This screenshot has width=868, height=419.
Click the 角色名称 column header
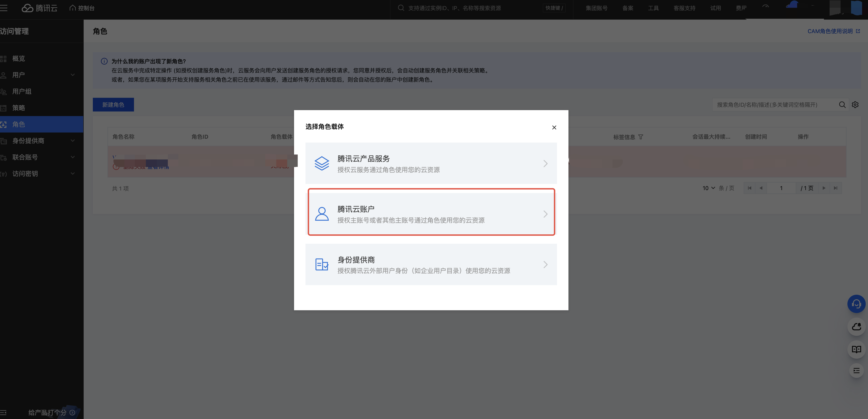click(x=123, y=137)
